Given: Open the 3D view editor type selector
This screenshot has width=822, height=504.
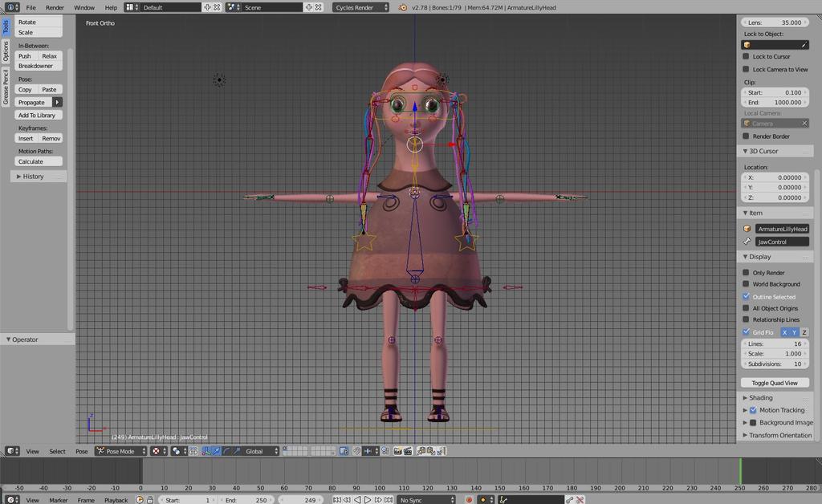Looking at the screenshot, I should coord(12,451).
